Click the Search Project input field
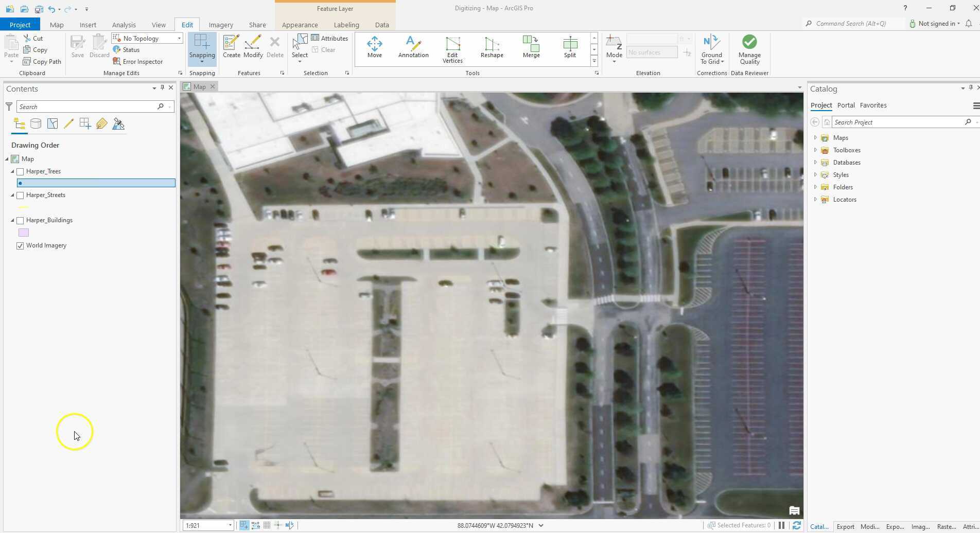The height and width of the screenshot is (533, 980). point(897,122)
